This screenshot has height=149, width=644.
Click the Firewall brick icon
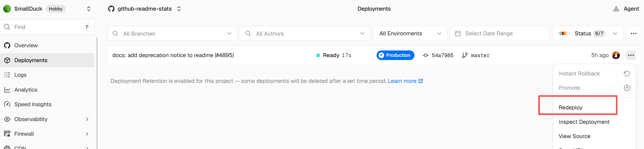(7, 134)
